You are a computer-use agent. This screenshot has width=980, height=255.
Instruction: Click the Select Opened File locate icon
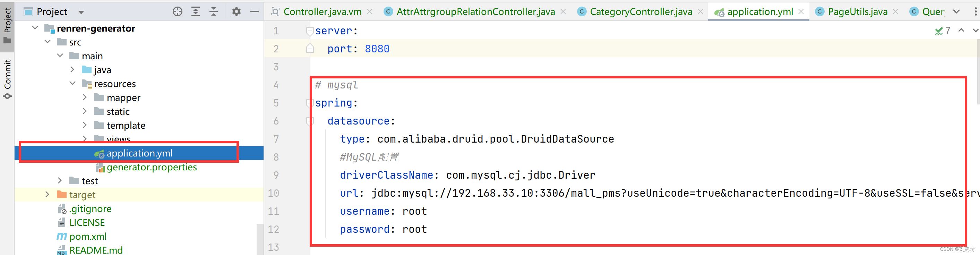pyautogui.click(x=177, y=12)
